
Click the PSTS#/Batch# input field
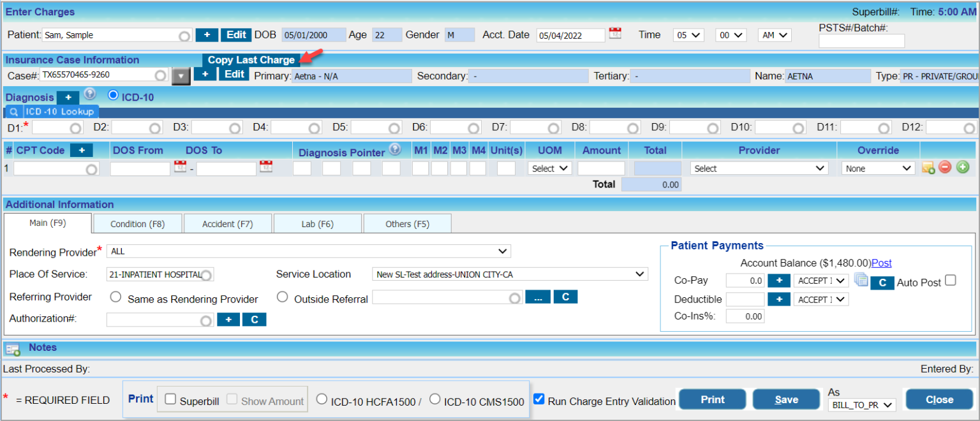[861, 41]
